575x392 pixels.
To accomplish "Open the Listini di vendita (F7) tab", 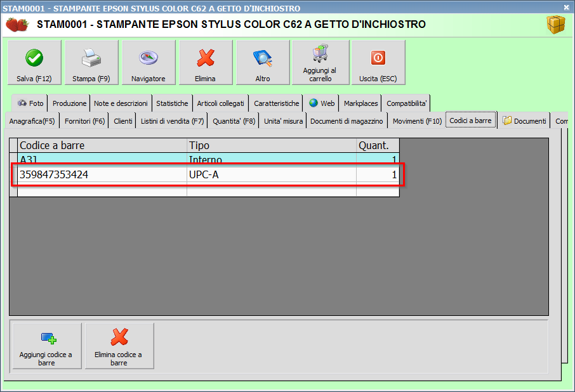I will coord(172,121).
